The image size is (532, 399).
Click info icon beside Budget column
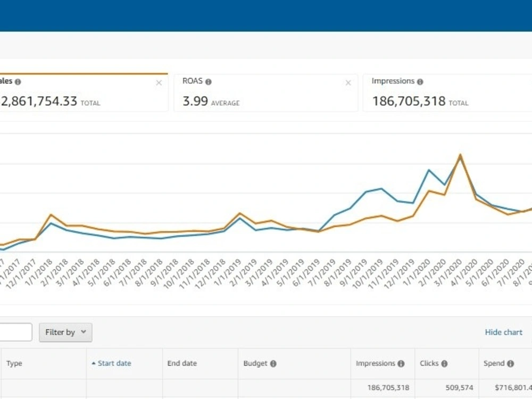(x=273, y=364)
